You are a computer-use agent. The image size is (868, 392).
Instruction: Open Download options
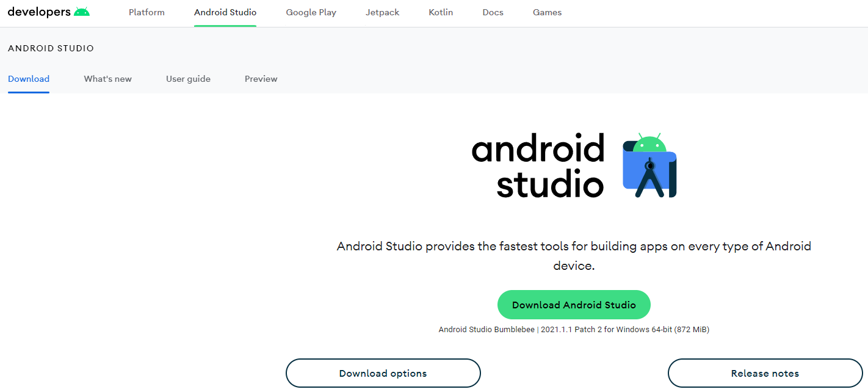pos(383,373)
